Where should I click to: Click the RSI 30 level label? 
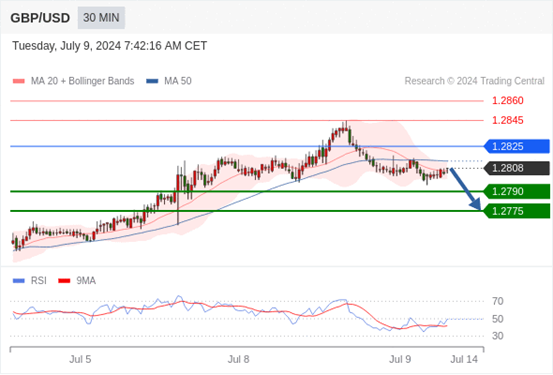(498, 336)
